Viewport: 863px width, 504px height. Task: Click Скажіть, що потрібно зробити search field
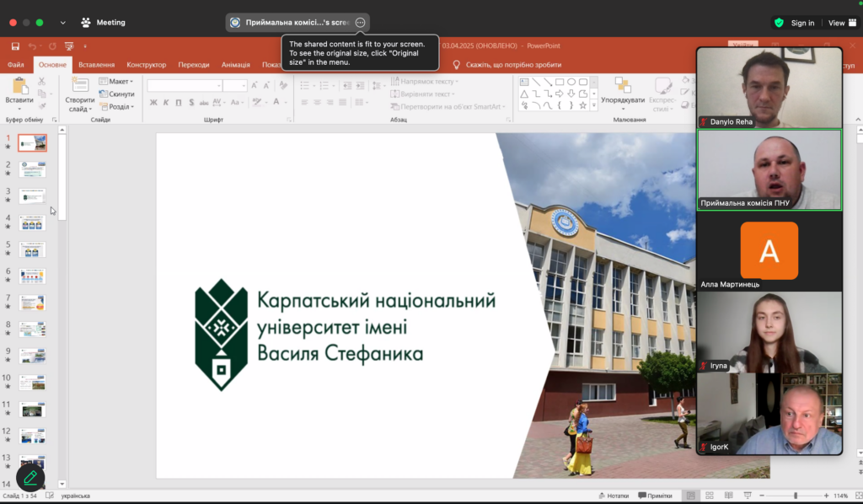[507, 65]
